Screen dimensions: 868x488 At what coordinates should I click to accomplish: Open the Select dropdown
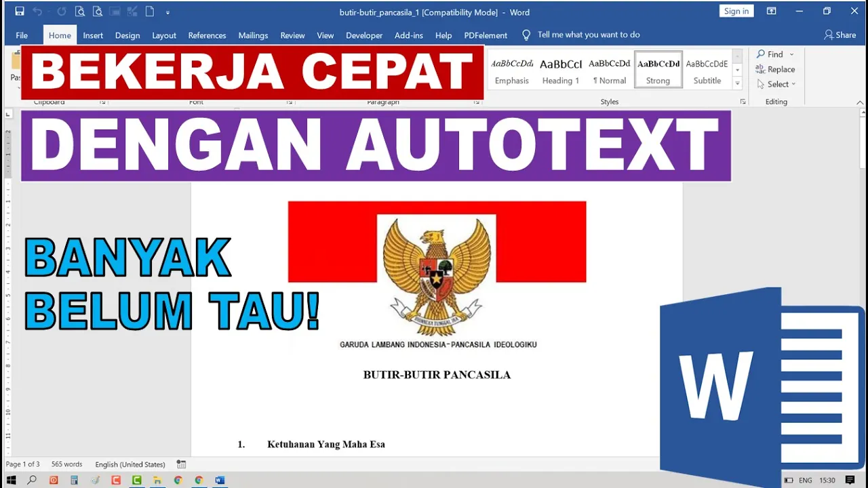776,84
